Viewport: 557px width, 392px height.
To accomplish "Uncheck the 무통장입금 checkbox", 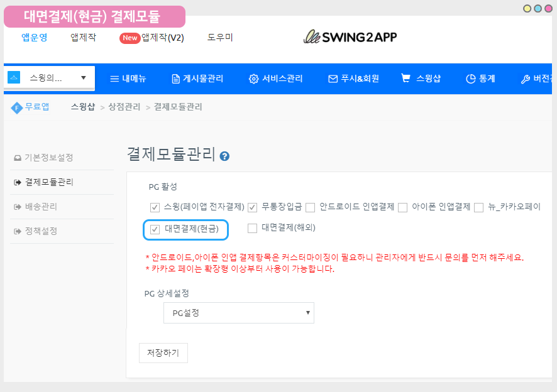I will (253, 207).
